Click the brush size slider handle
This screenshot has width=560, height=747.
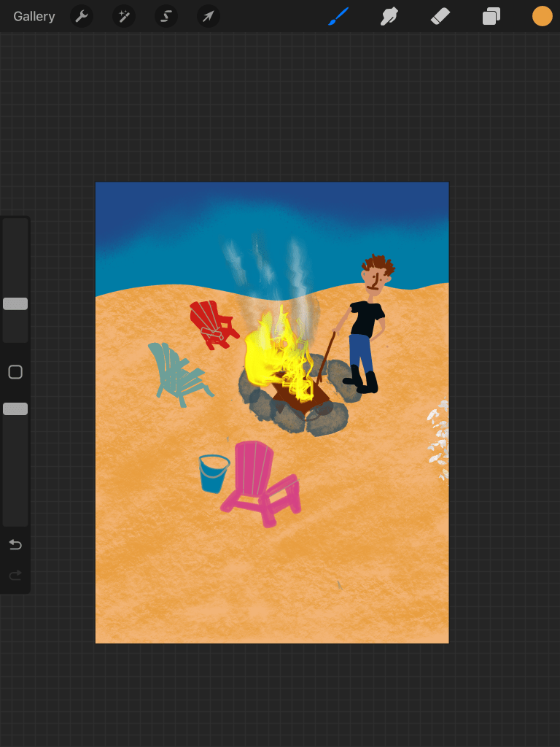[15, 303]
